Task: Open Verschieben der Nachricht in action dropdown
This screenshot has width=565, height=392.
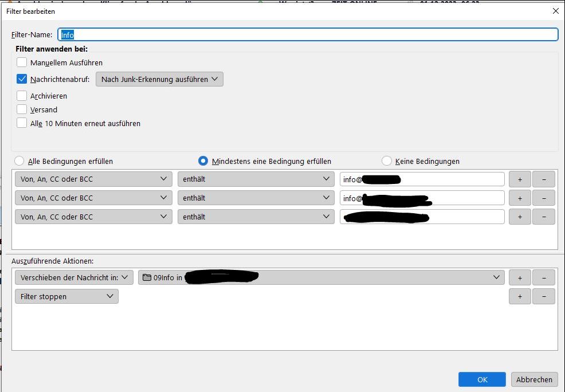Action: [x=74, y=277]
